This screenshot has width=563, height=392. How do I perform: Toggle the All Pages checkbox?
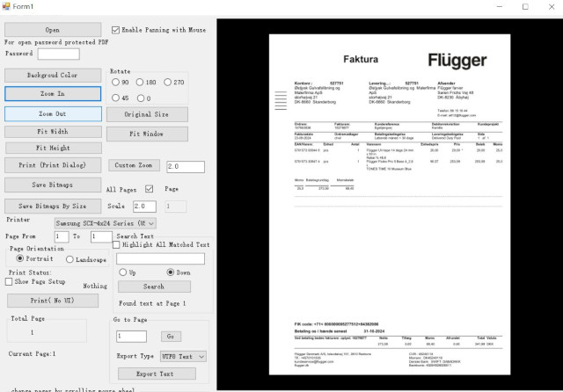click(149, 189)
